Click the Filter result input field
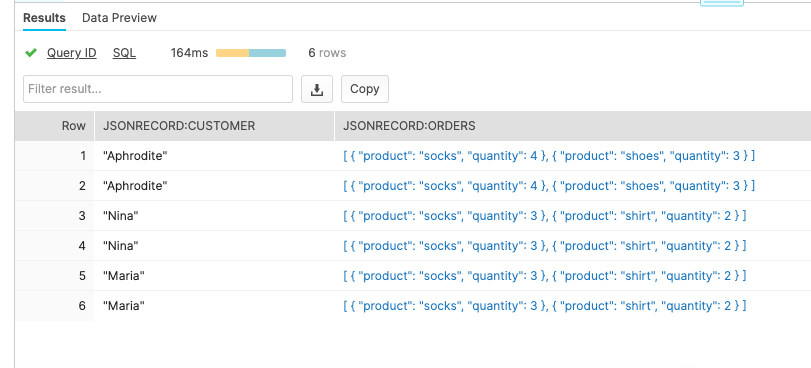The image size is (811, 368). click(x=158, y=89)
